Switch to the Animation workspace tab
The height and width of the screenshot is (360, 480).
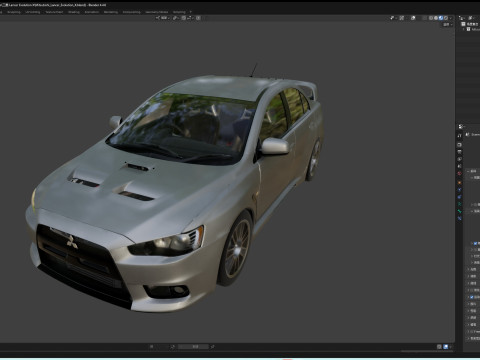(x=92, y=12)
